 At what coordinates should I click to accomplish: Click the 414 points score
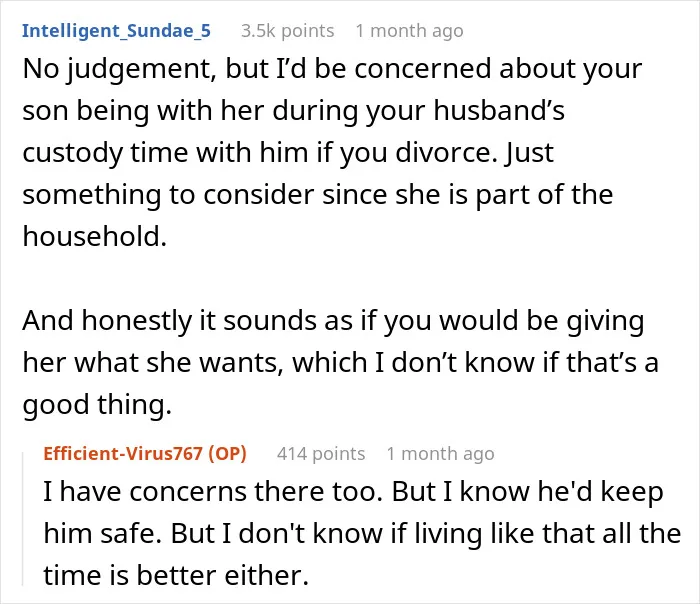pos(321,454)
